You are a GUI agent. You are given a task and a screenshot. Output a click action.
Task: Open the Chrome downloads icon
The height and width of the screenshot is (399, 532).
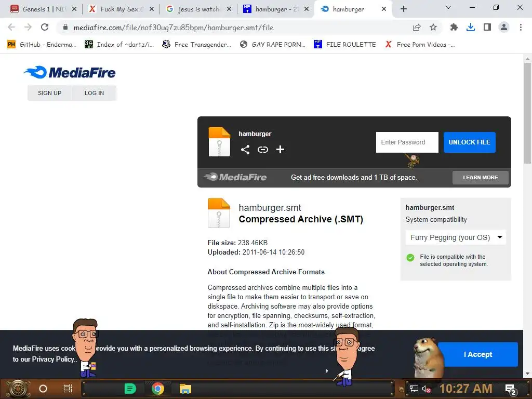tap(471, 27)
